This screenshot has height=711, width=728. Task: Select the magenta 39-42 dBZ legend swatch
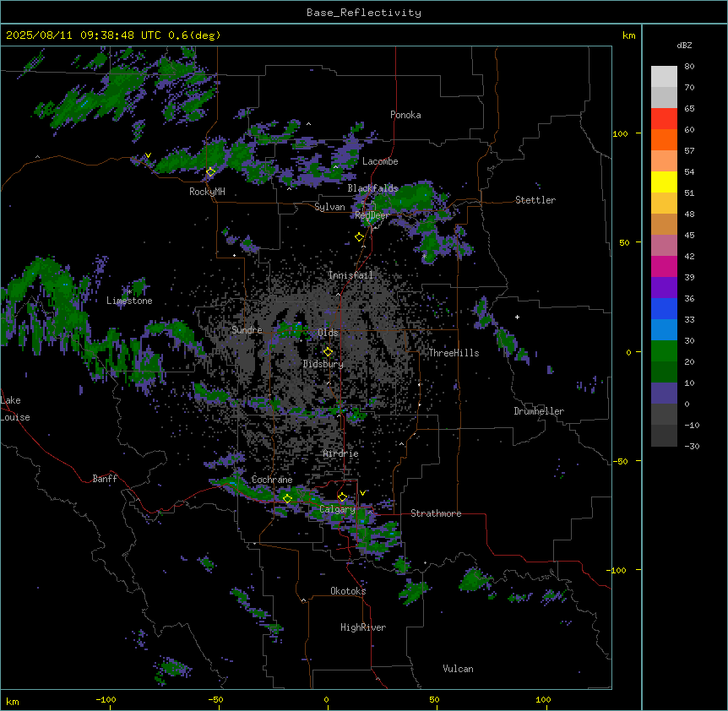tap(664, 266)
